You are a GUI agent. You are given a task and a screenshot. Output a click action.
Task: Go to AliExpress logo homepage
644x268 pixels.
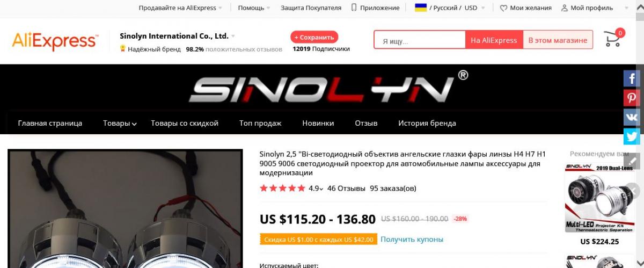[x=55, y=41]
